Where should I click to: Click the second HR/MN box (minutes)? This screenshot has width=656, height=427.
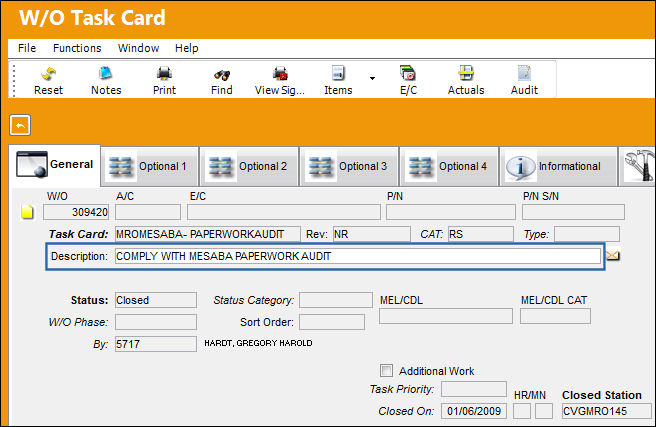(x=544, y=411)
